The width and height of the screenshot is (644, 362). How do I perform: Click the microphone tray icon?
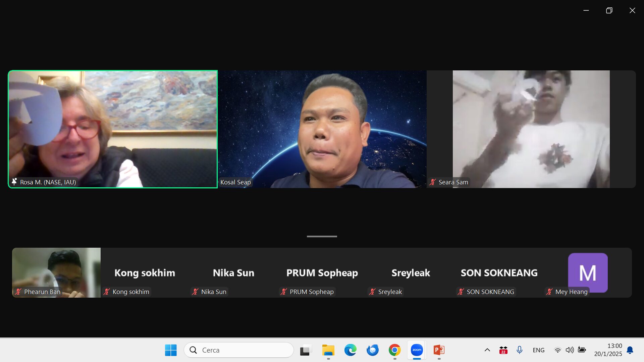tap(520, 350)
